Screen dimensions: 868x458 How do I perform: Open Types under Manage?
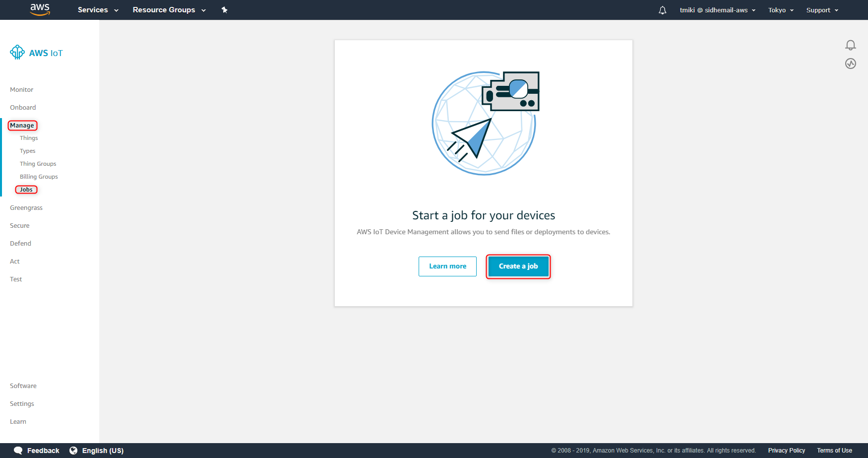coord(28,151)
